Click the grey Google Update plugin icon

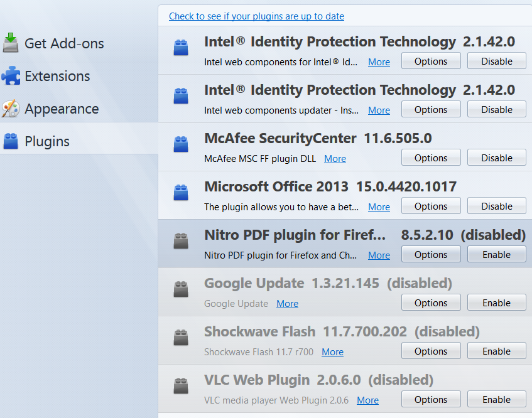coord(181,289)
